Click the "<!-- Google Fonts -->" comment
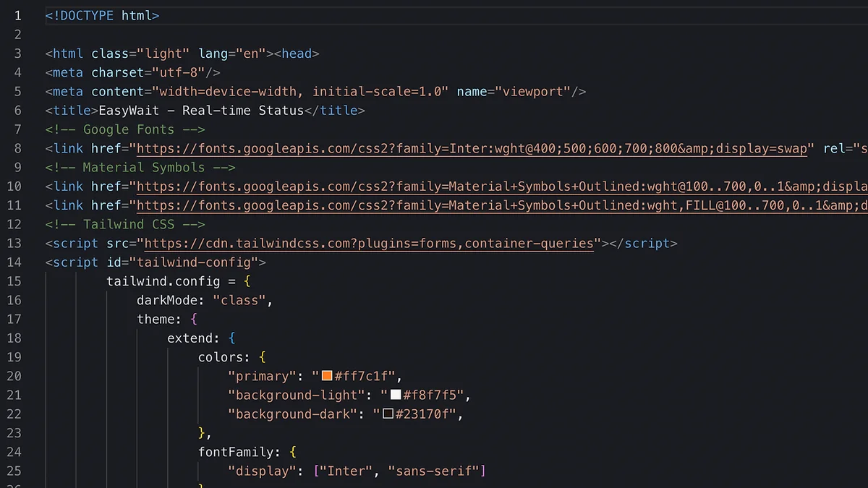Viewport: 868px width, 488px height. (125, 129)
